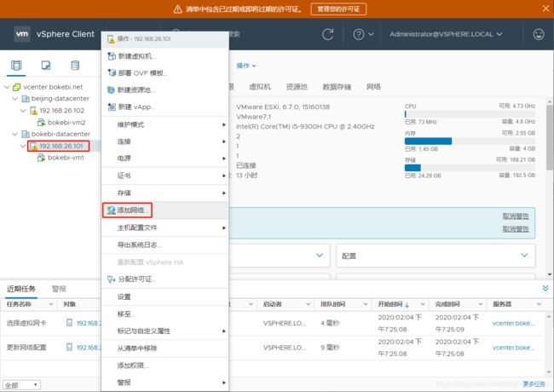This screenshot has height=392, width=554.
Task: Open the Administrator@VSPHERE.LOCAL user dropdown
Action: click(446, 34)
